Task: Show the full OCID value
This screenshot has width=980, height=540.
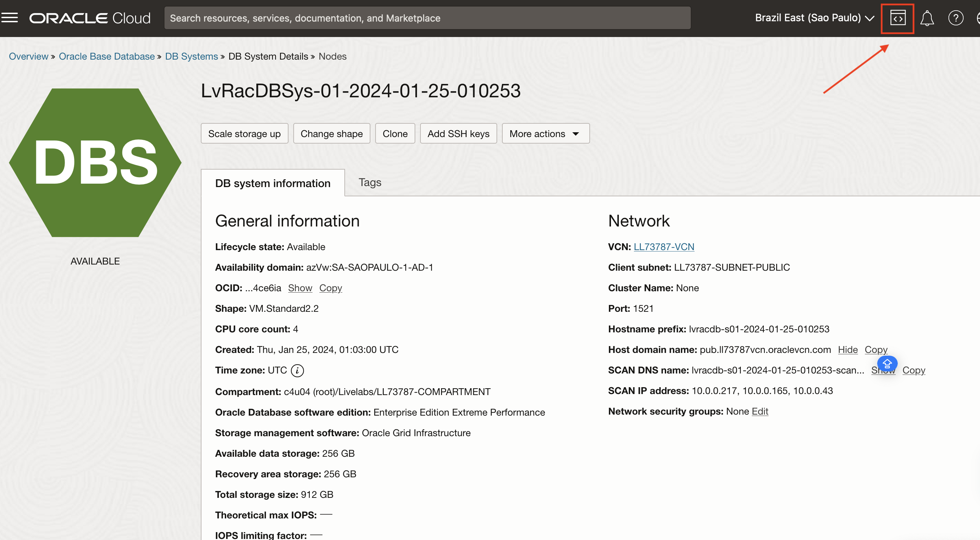Action: (300, 288)
